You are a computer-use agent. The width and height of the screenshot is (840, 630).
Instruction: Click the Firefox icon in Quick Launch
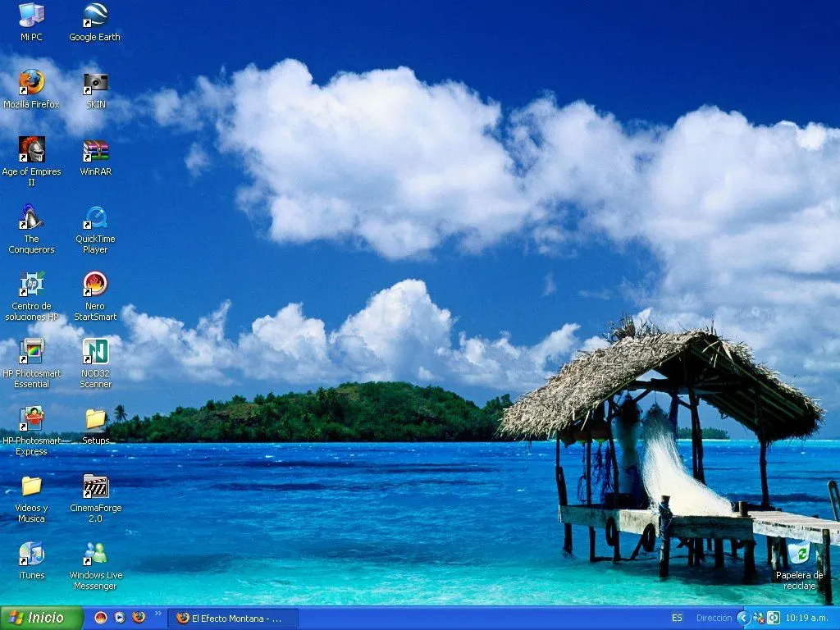tap(139, 618)
